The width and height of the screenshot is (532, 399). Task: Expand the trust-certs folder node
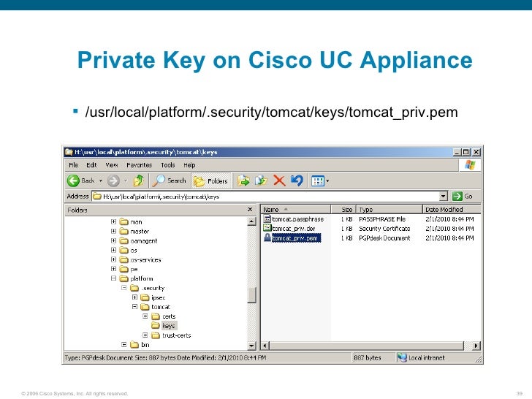point(145,335)
